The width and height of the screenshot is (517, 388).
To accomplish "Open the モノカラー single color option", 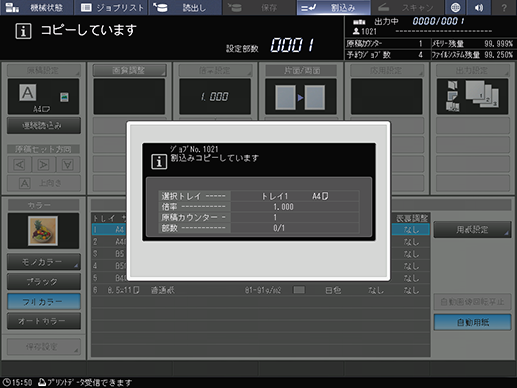I will [44, 262].
